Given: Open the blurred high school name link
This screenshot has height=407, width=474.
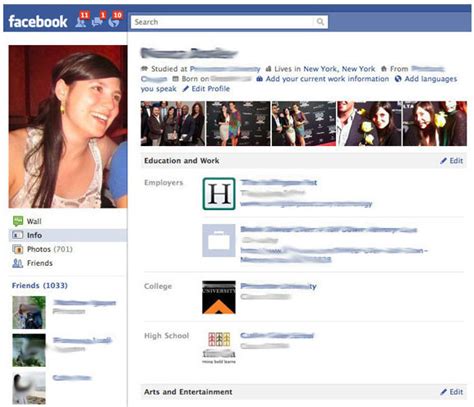Looking at the screenshot, I should click(277, 336).
